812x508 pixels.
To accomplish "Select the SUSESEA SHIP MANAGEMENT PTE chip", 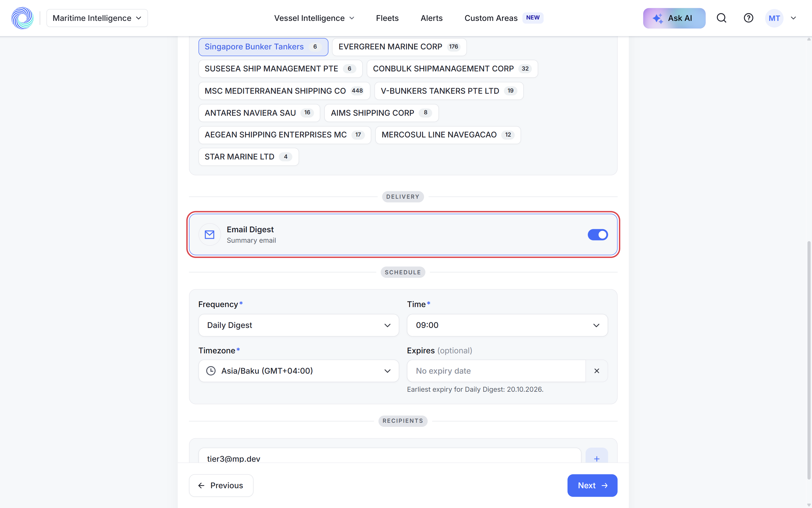I will tap(280, 69).
